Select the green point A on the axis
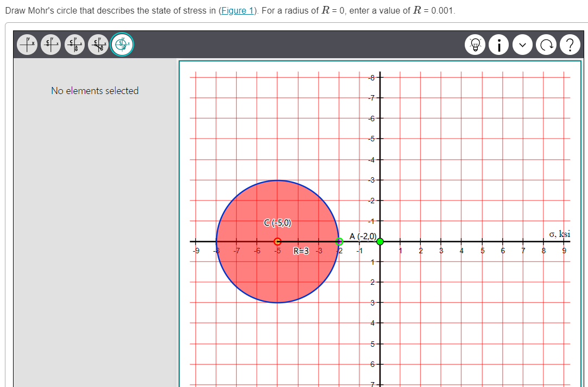This screenshot has height=387, width=588. (339, 241)
